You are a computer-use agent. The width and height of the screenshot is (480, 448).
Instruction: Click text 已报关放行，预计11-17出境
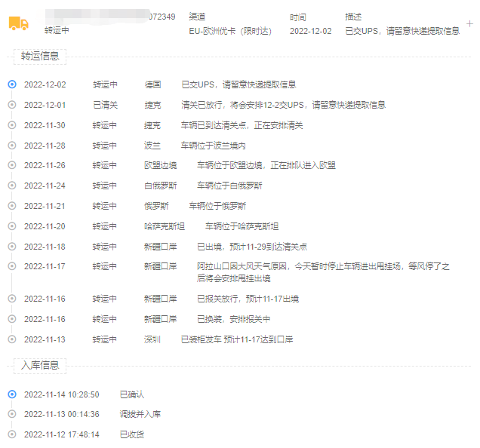(x=248, y=299)
